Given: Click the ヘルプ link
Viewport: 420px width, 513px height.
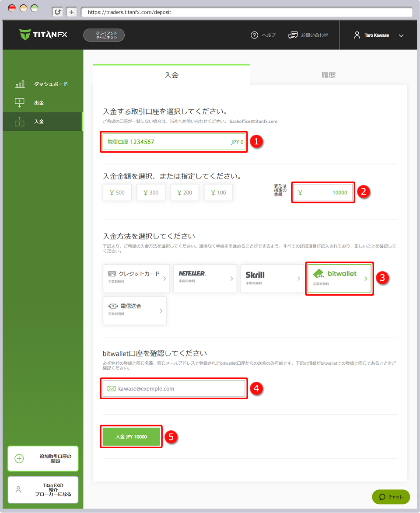Looking at the screenshot, I should pyautogui.click(x=269, y=35).
